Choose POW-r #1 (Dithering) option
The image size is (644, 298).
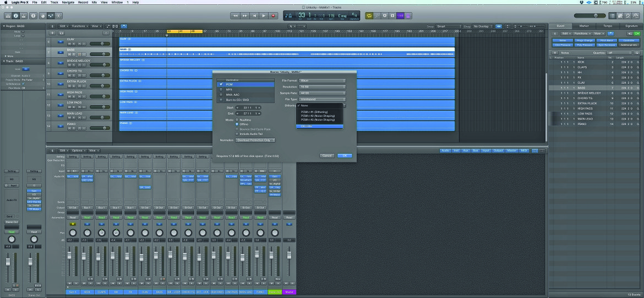320,112
